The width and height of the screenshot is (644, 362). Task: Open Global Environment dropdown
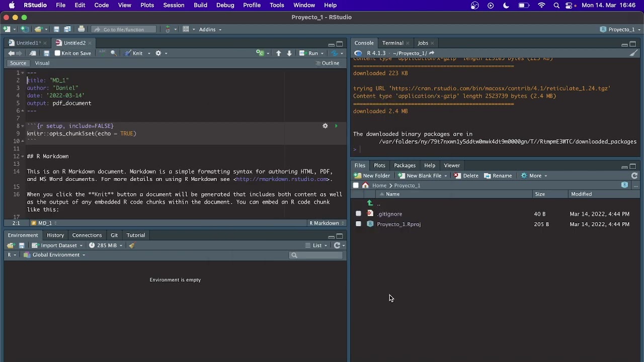(55, 255)
